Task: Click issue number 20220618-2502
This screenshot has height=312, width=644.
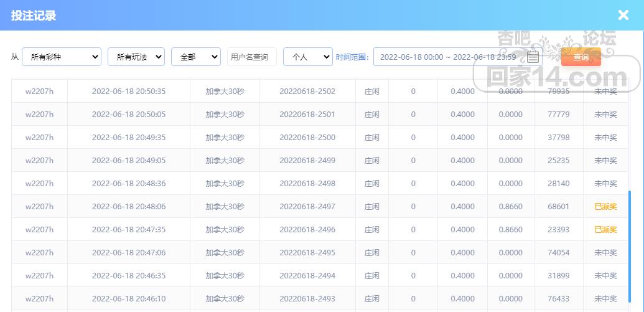Action: click(x=307, y=92)
